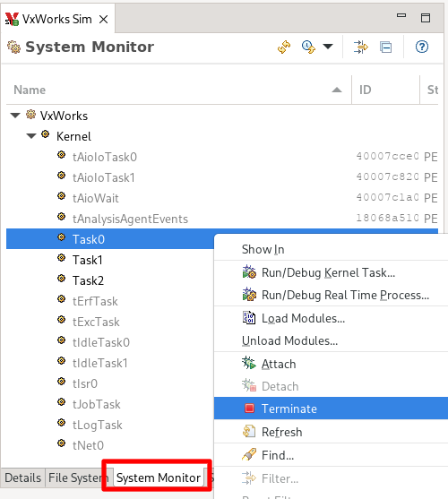Switch to the System Monitor bottom tab
The image size is (448, 499).
coord(159,477)
